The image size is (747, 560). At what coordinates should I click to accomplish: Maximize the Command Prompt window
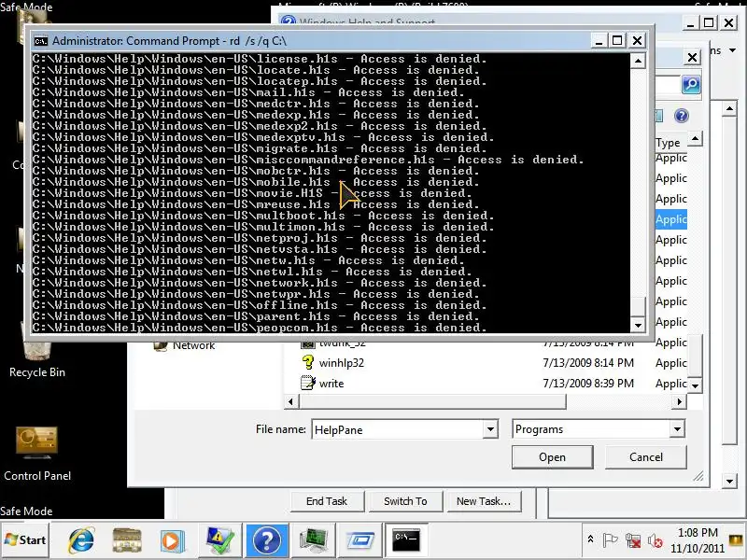point(617,41)
